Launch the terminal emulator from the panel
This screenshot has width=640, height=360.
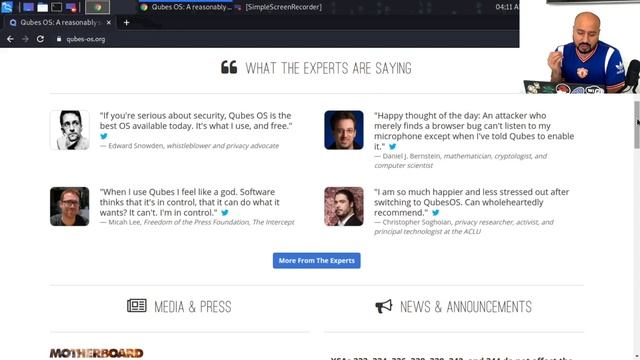click(57, 7)
